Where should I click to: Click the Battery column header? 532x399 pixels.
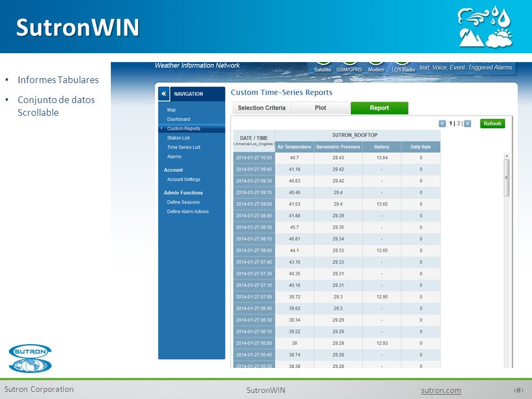pyautogui.click(x=382, y=147)
